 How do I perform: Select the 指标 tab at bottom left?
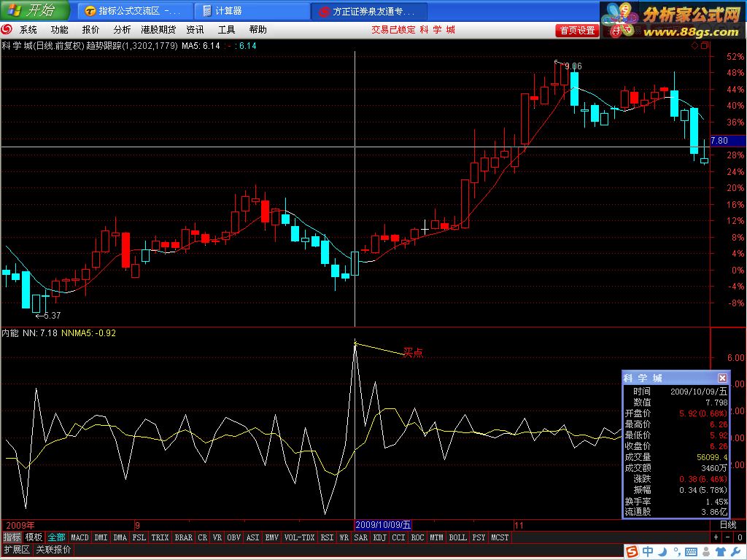[12, 537]
